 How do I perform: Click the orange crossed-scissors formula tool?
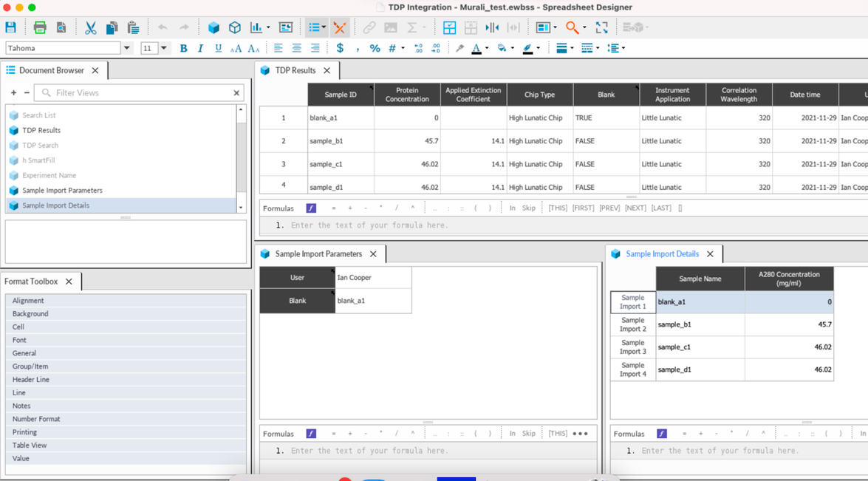click(340, 27)
